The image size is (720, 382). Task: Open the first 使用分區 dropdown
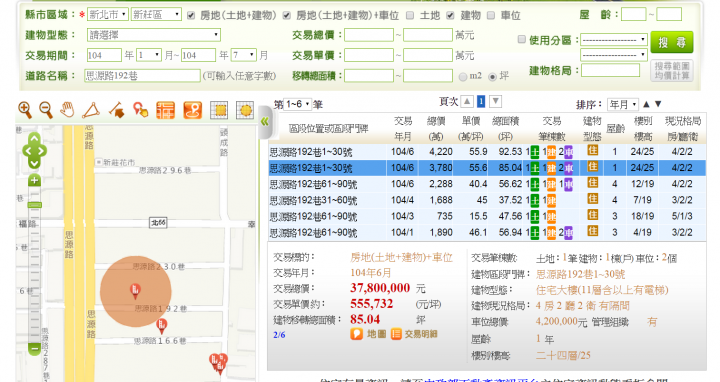613,40
